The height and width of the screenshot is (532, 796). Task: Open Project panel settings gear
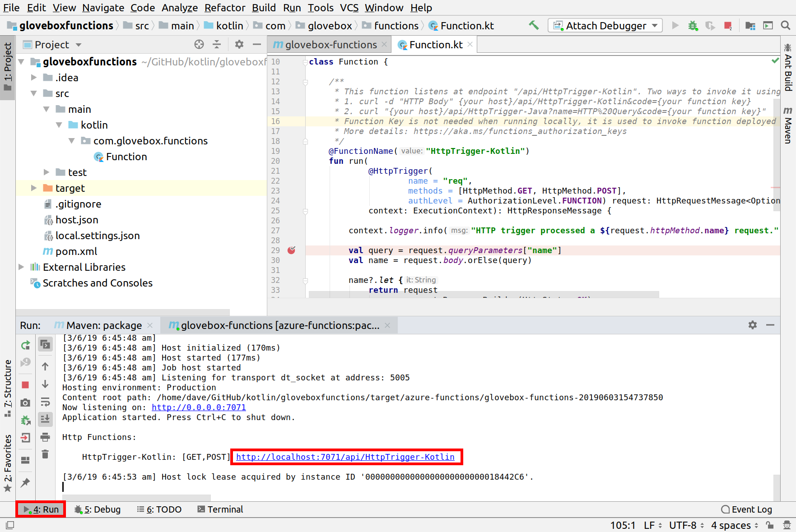[239, 44]
